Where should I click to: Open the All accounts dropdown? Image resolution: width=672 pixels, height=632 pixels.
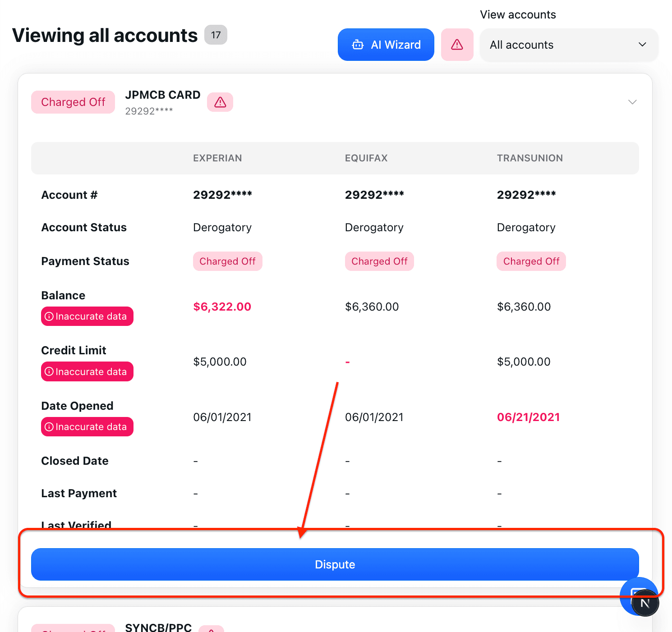point(568,45)
